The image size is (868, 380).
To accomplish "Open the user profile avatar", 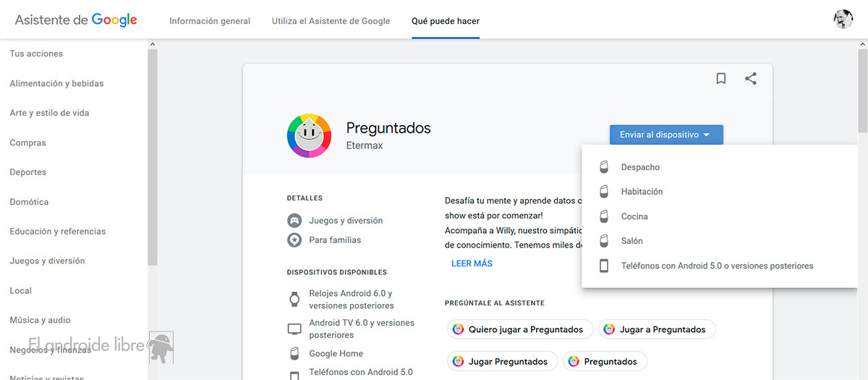I will [x=843, y=20].
